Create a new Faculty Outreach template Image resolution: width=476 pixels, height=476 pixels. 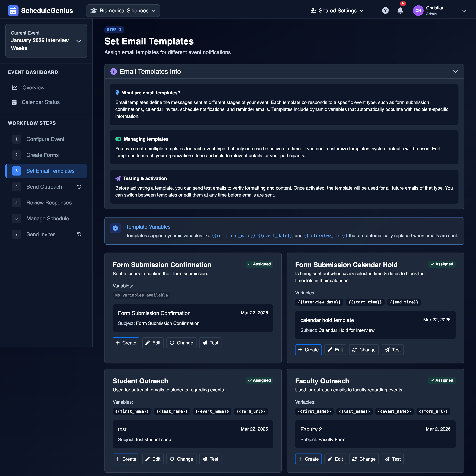308,459
